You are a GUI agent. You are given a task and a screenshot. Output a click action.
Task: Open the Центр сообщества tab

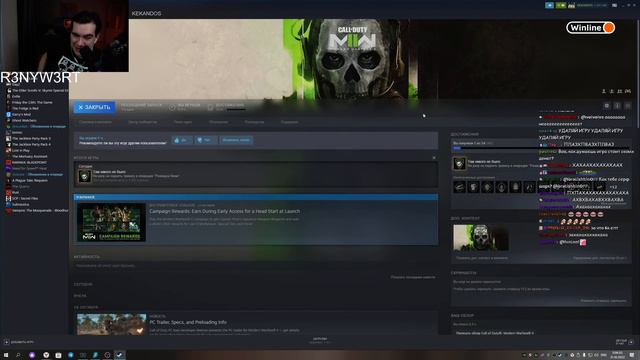(142, 122)
